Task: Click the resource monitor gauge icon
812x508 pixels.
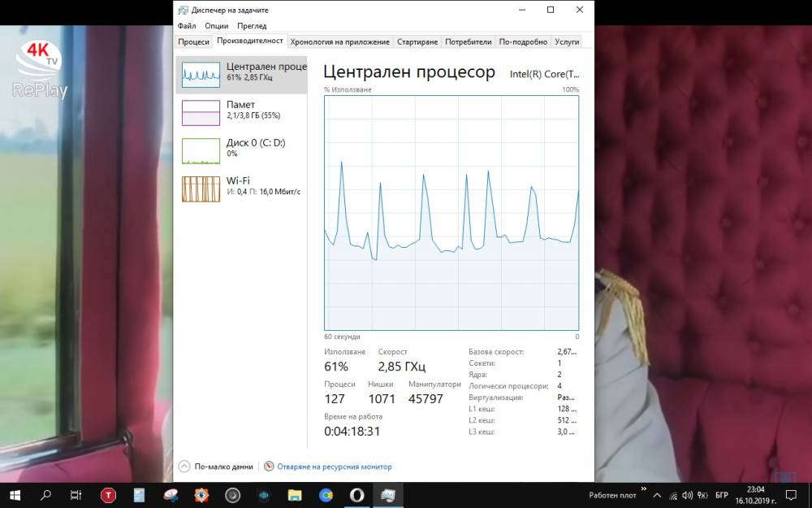Action: (x=269, y=466)
